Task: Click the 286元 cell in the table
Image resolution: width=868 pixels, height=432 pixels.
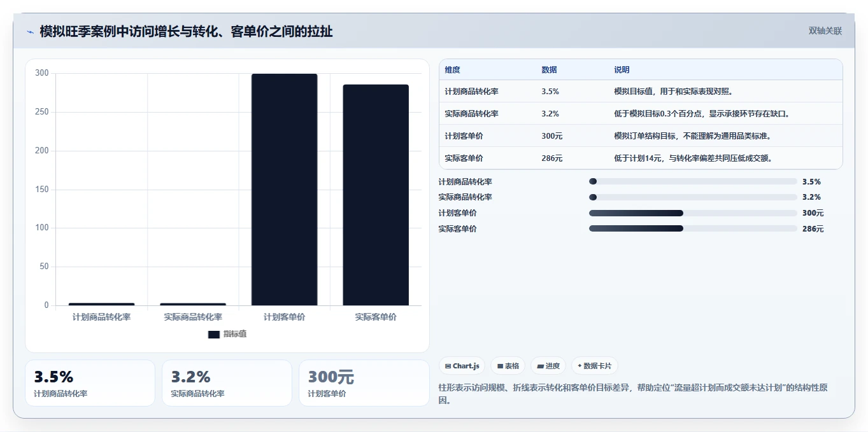Action: point(552,158)
